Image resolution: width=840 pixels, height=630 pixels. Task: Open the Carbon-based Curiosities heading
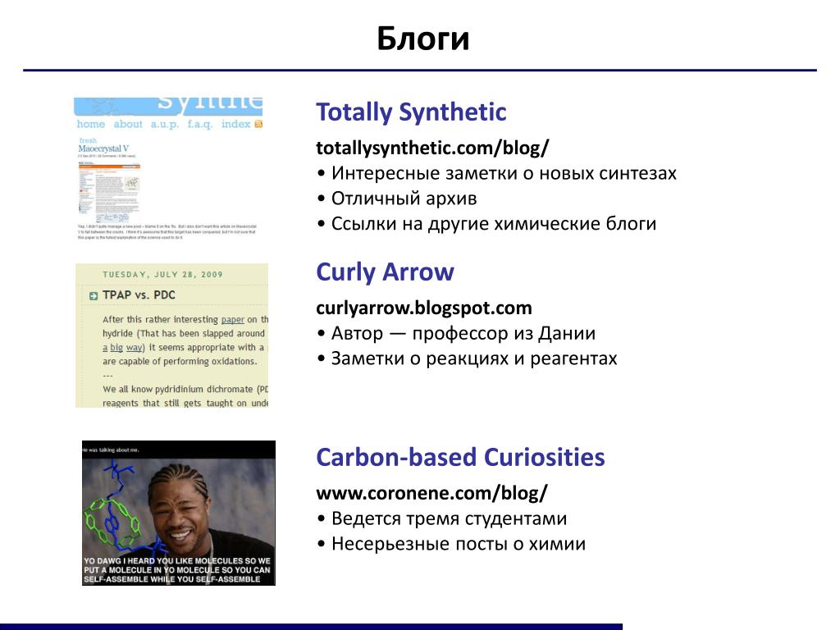[460, 457]
